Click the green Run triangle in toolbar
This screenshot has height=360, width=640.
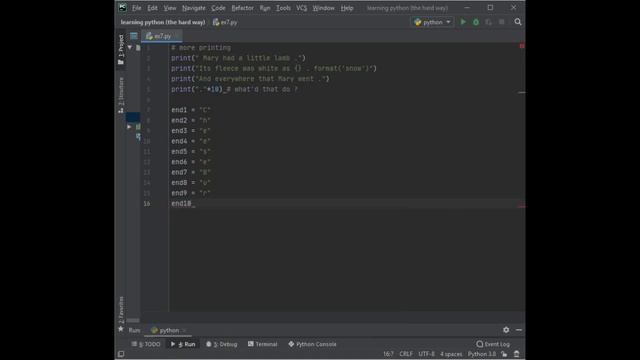tap(463, 22)
